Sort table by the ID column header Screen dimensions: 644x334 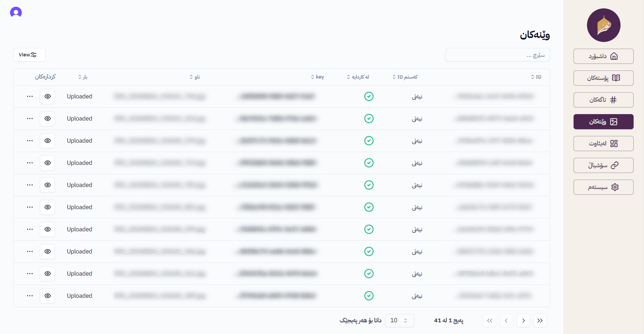536,77
